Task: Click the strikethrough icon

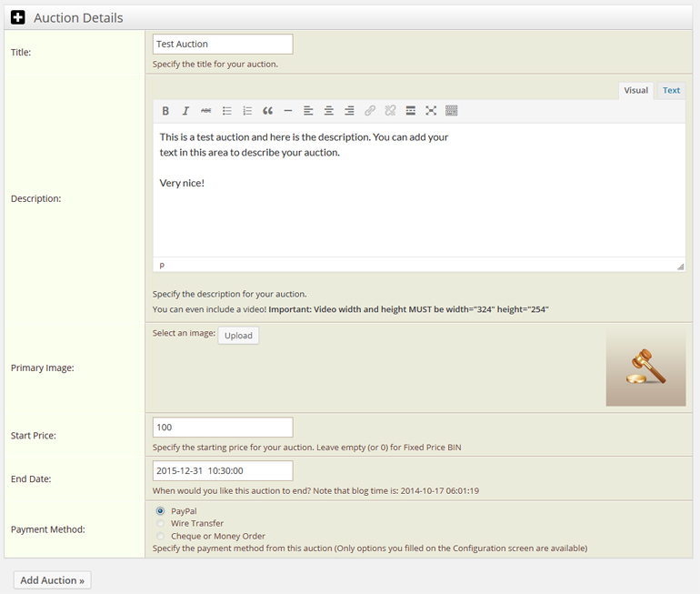Action: coord(205,111)
